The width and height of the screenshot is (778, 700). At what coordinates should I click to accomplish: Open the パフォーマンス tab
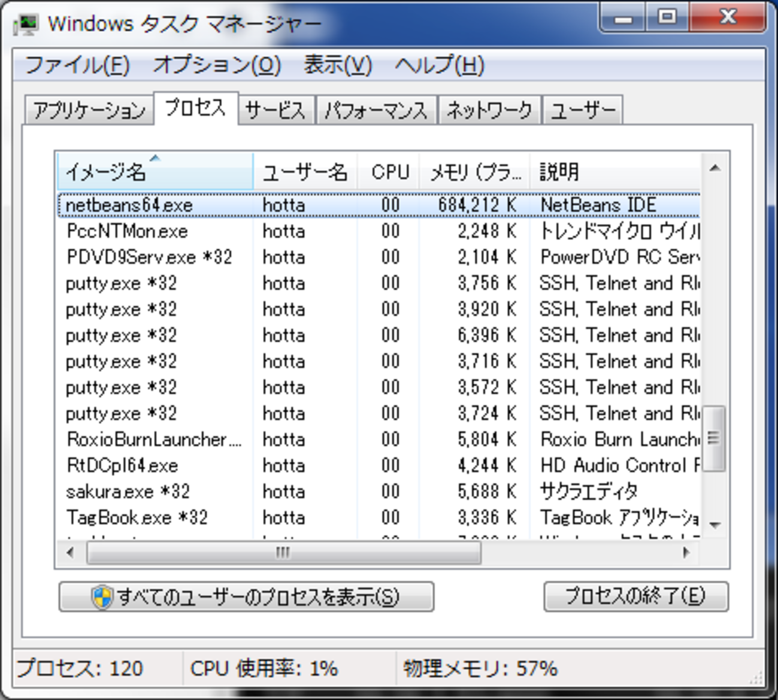click(x=376, y=110)
